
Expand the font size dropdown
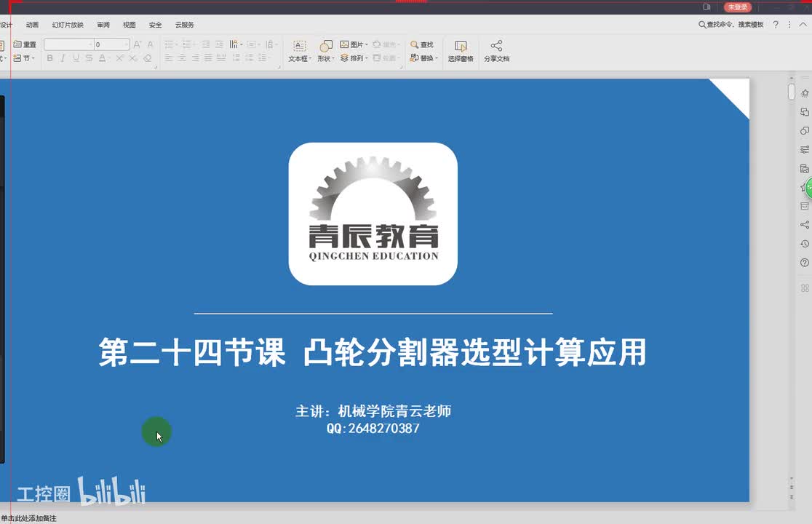coord(126,44)
